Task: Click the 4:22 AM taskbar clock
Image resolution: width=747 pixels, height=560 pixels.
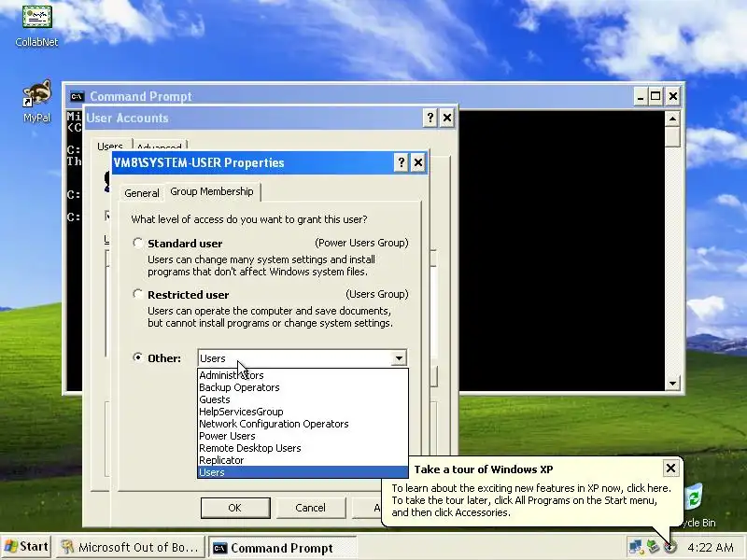Action: pos(711,547)
